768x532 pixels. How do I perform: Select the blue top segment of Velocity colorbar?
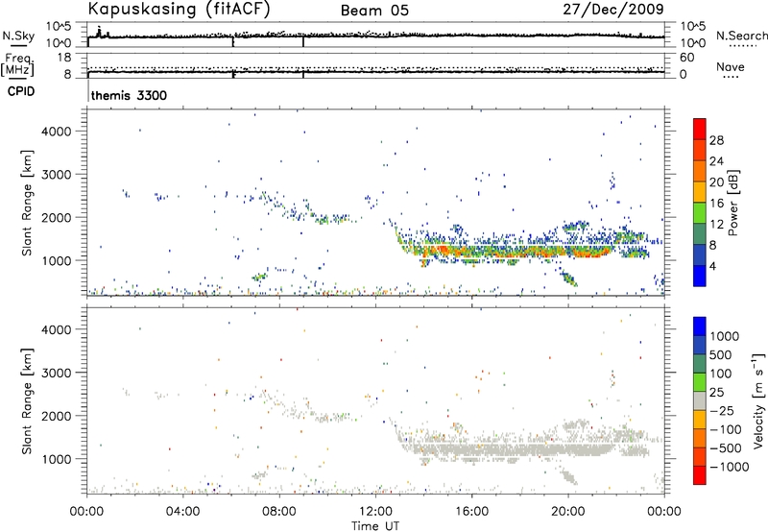700,326
